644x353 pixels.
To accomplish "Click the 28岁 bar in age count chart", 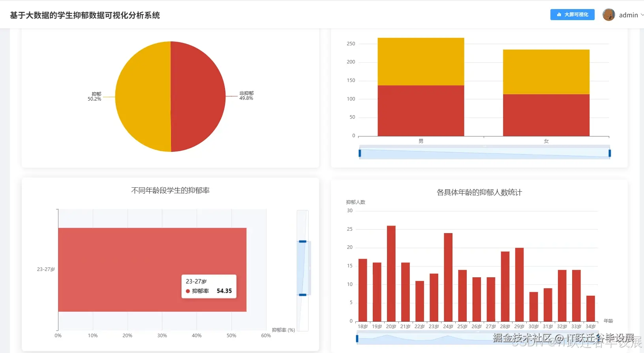I will click(505, 286).
